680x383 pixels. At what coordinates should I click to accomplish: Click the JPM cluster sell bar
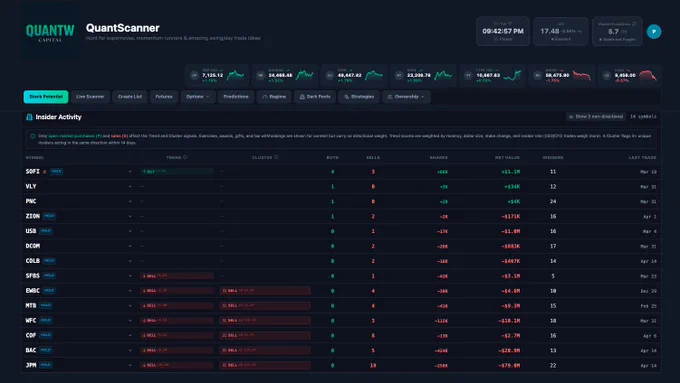coord(265,365)
